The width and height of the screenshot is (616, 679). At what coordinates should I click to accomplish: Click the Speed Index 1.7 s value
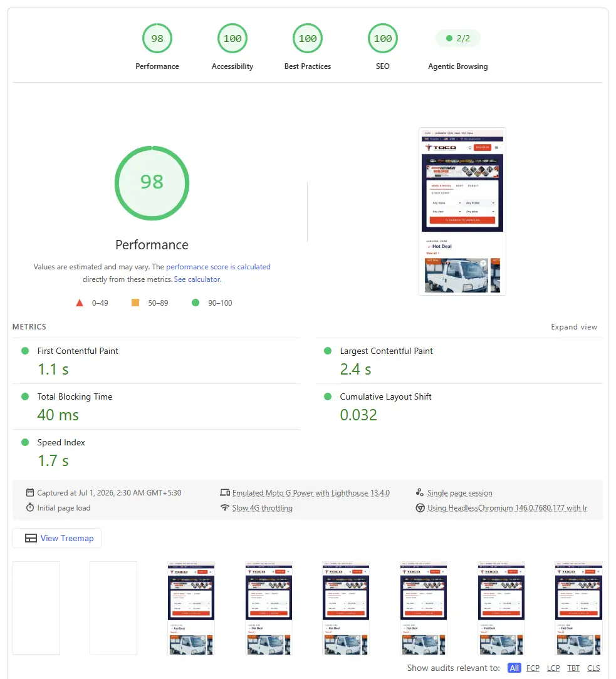pos(53,461)
